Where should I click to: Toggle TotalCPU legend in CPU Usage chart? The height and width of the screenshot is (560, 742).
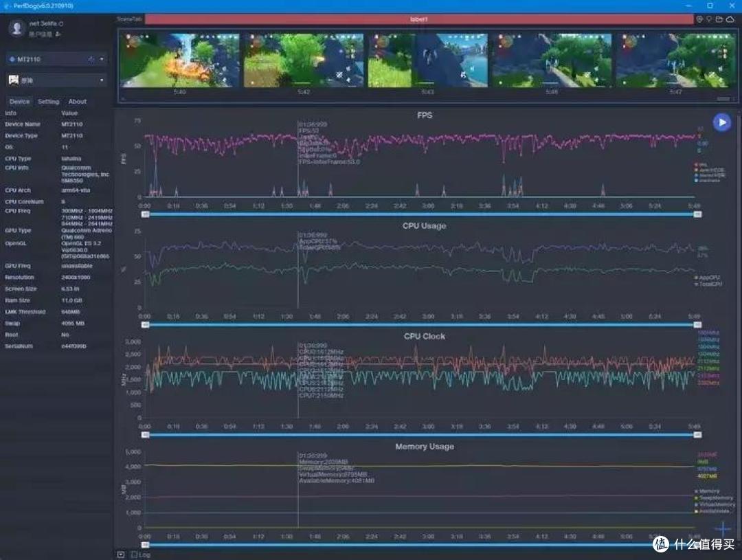[708, 284]
